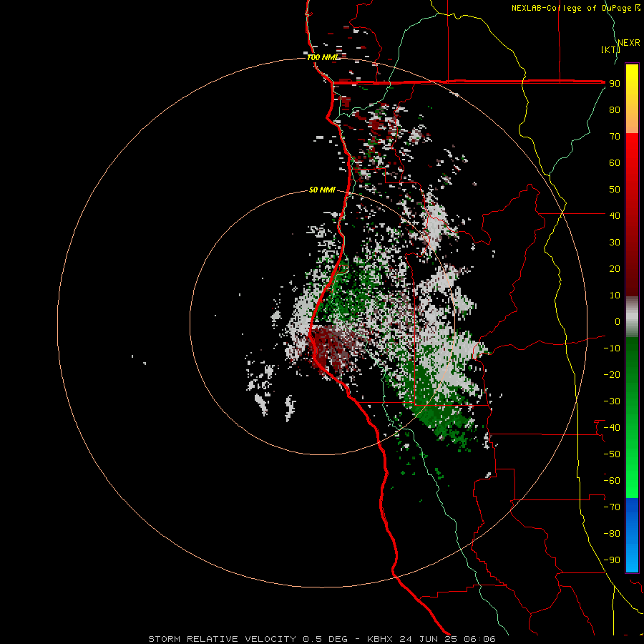Click the [KT] units label above scale
The height and width of the screenshot is (644, 644).
[x=611, y=49]
